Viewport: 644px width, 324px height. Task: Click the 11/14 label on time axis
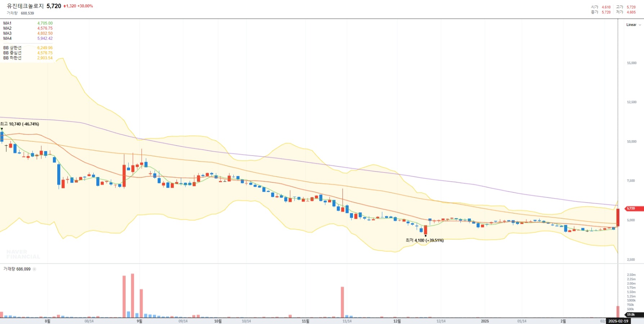pos(347,321)
